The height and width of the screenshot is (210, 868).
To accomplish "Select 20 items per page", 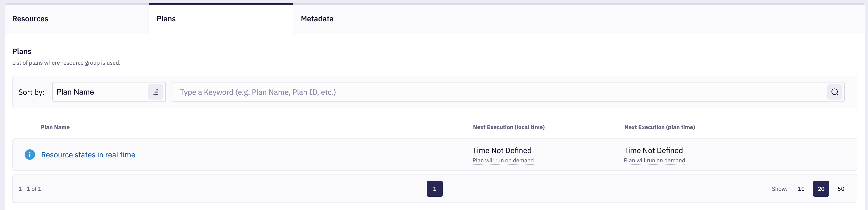I will click(821, 189).
